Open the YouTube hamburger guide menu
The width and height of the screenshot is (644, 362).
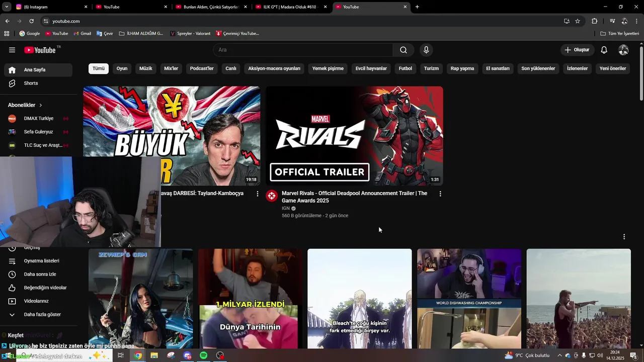pos(12,50)
